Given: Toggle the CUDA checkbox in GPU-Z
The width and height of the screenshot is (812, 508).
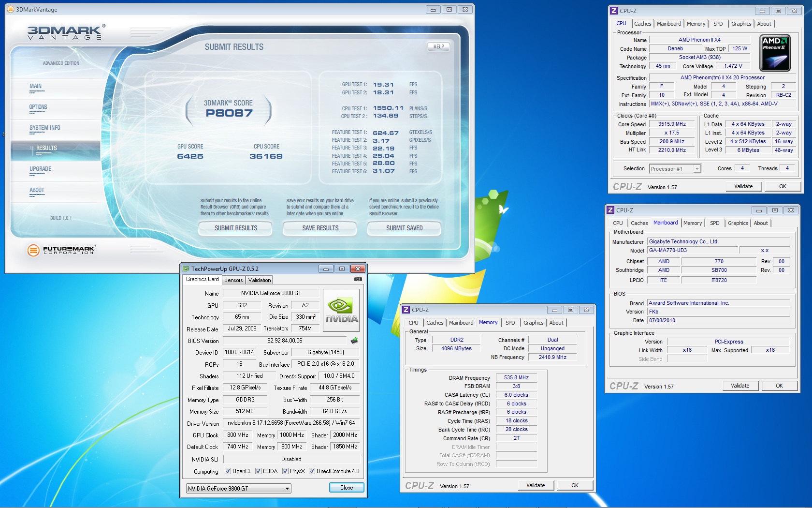Looking at the screenshot, I should click(x=259, y=471).
